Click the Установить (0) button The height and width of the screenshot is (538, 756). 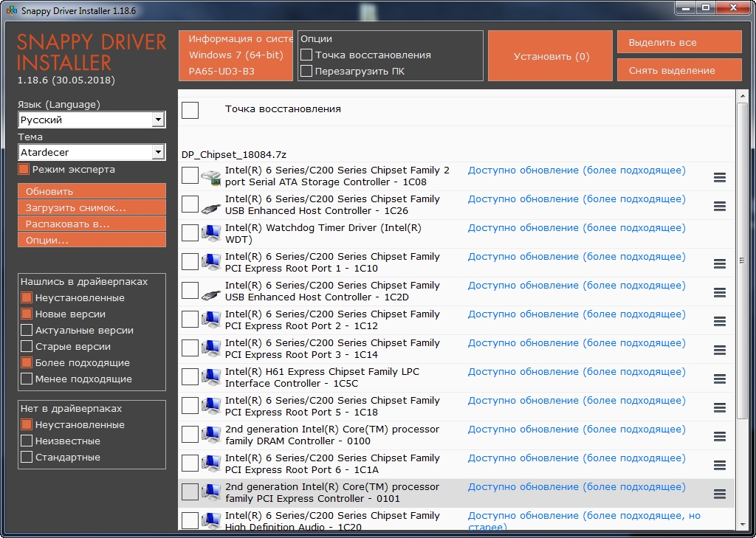pyautogui.click(x=550, y=56)
